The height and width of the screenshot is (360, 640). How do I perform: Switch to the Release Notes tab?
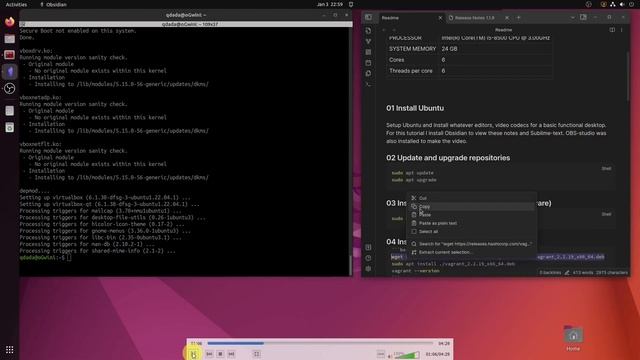point(474,18)
